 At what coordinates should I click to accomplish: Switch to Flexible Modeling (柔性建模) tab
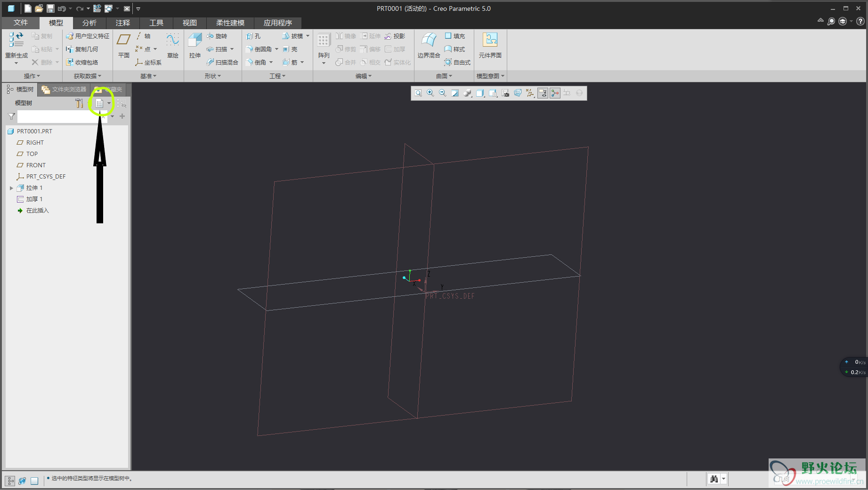(230, 23)
